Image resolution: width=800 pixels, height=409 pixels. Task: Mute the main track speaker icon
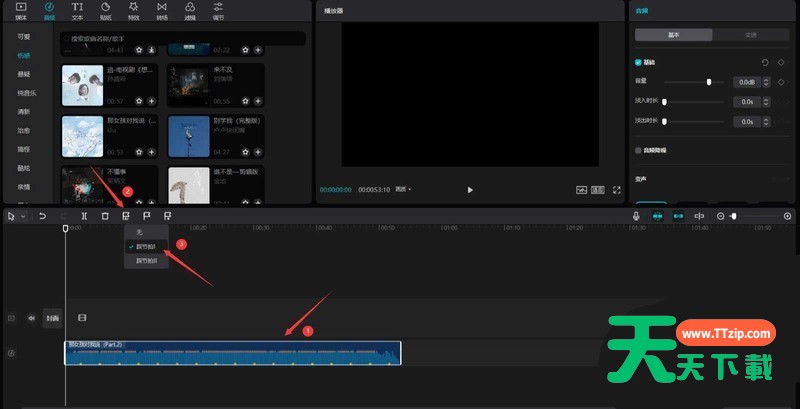pyautogui.click(x=31, y=318)
